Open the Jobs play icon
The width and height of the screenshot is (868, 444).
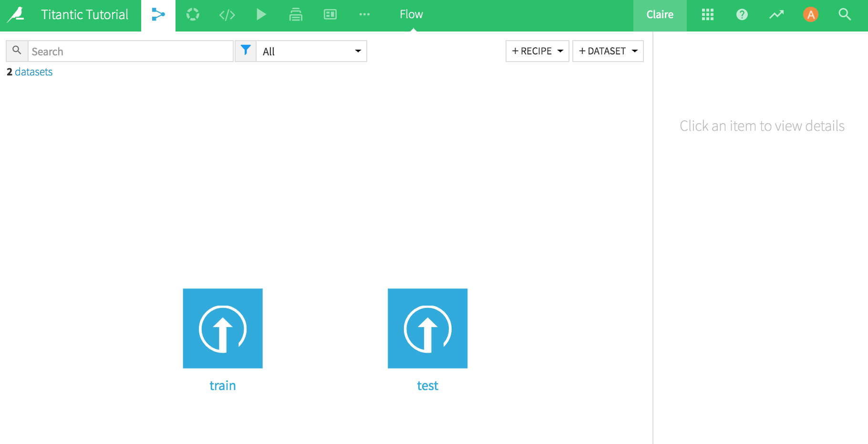[x=261, y=15]
